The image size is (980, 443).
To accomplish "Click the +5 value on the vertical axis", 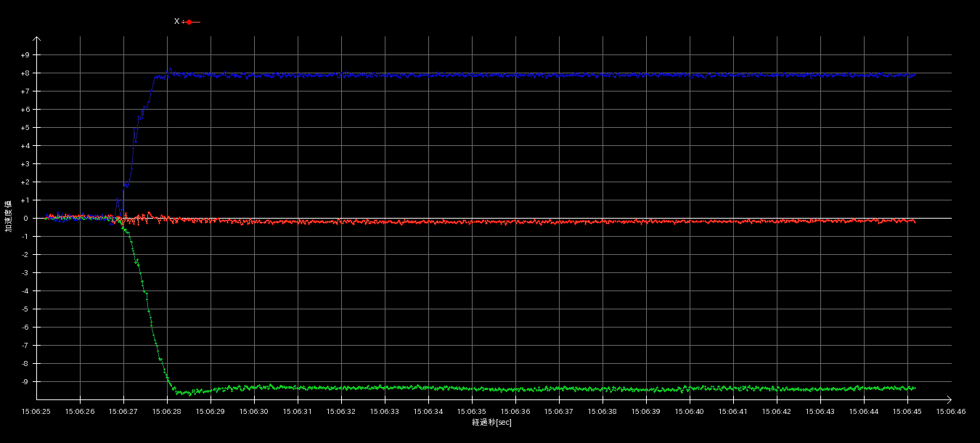I will (25, 128).
